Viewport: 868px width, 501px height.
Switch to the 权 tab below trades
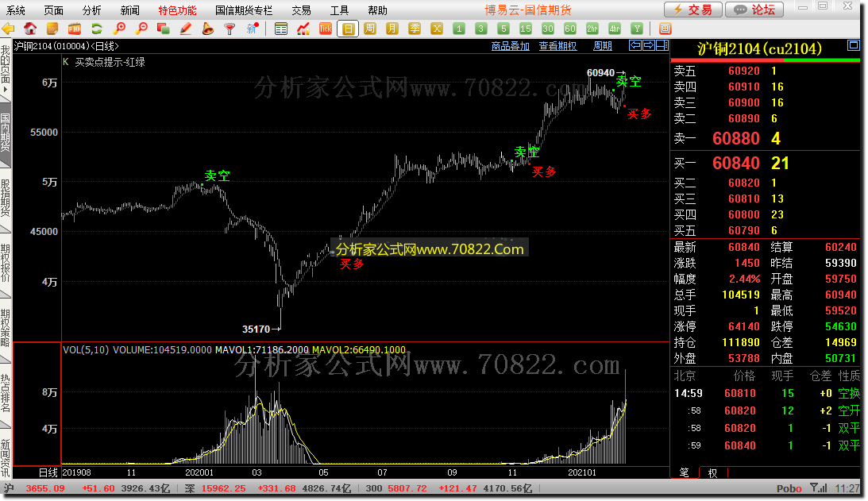pyautogui.click(x=713, y=472)
